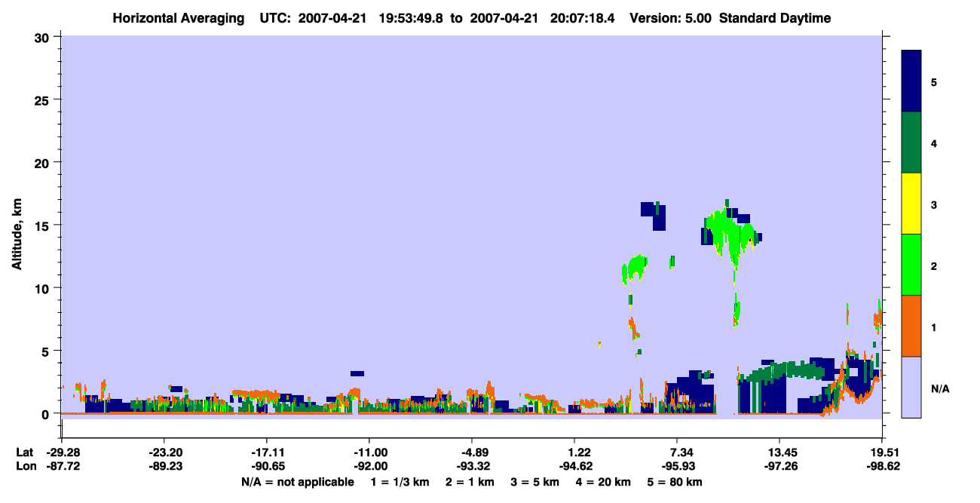This screenshot has width=980, height=503.
Task: Click legend text '3 = 5 km'
Action: 537,482
